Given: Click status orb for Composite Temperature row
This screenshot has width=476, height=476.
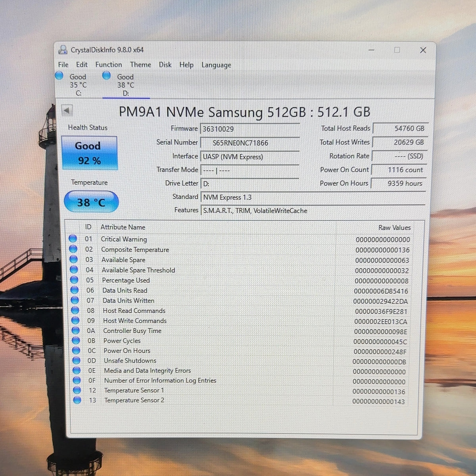Looking at the screenshot, I should coord(73,249).
